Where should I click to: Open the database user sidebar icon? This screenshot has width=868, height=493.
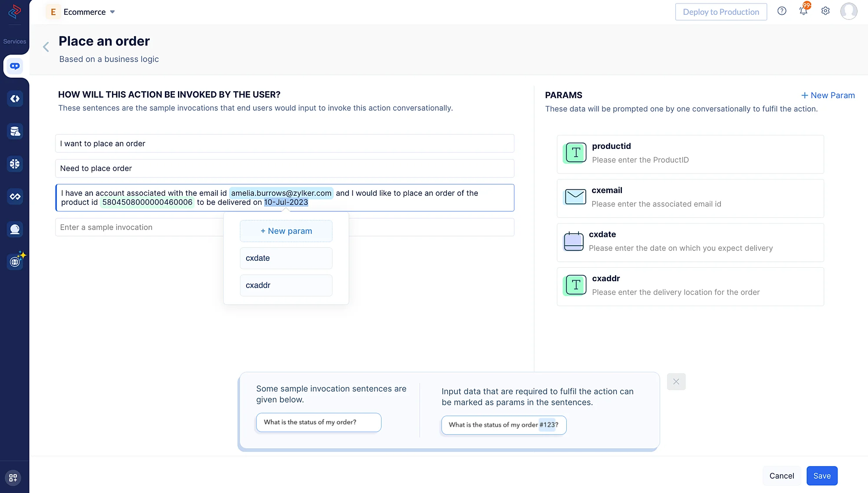pyautogui.click(x=15, y=131)
